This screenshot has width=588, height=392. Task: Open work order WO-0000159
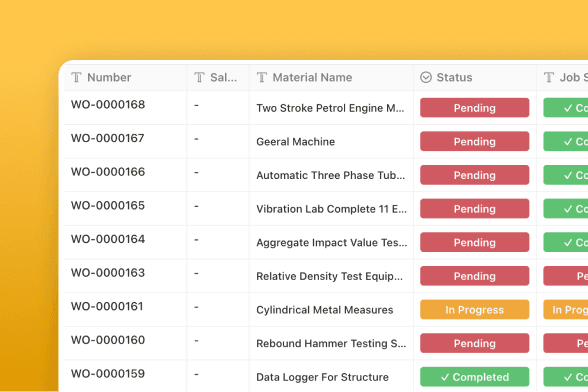coord(108,373)
